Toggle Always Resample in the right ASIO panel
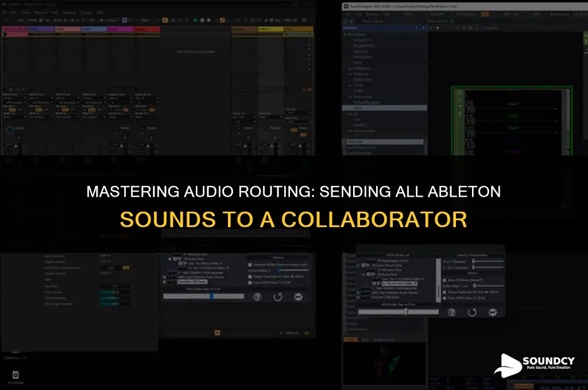Viewport: 588px width, 390px height. [445, 292]
